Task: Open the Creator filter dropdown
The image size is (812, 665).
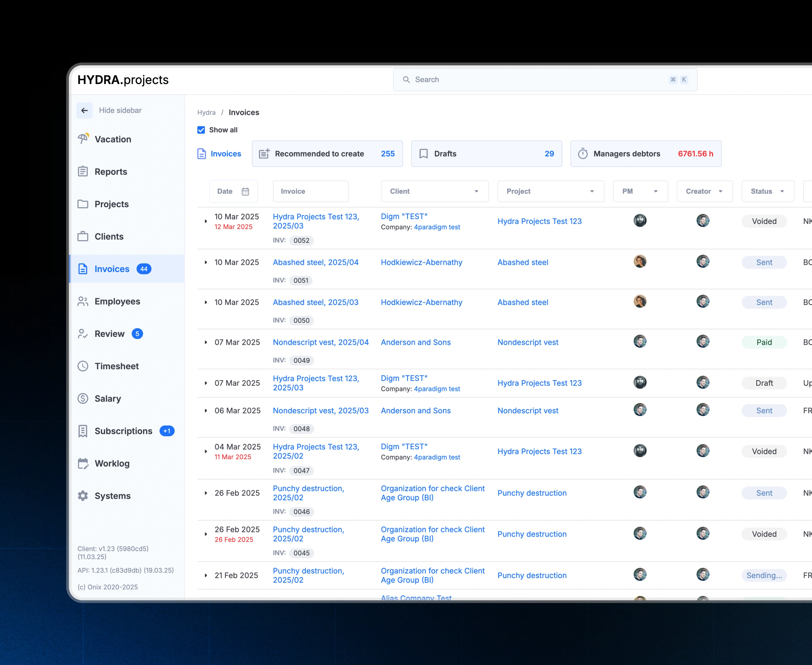Action: pyautogui.click(x=704, y=191)
